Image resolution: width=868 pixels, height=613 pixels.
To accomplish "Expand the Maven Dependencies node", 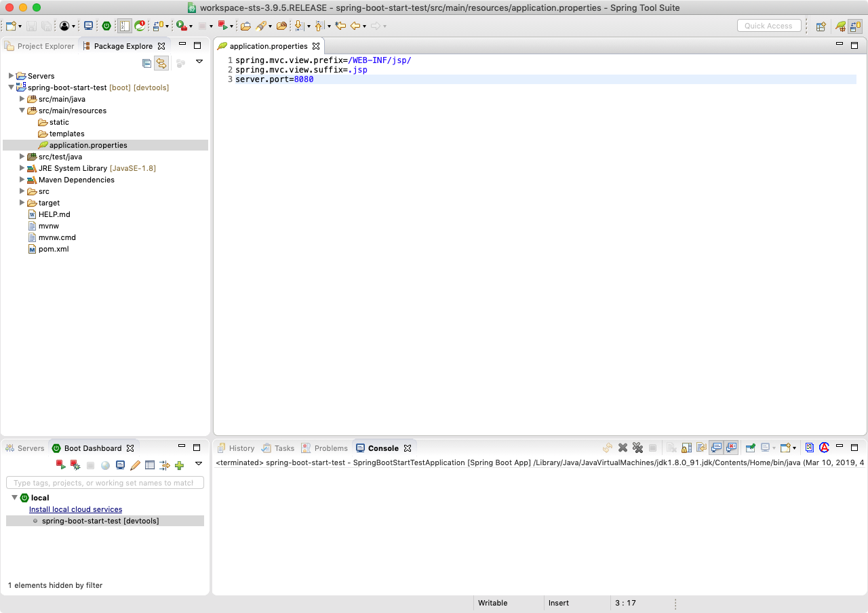I will (22, 180).
